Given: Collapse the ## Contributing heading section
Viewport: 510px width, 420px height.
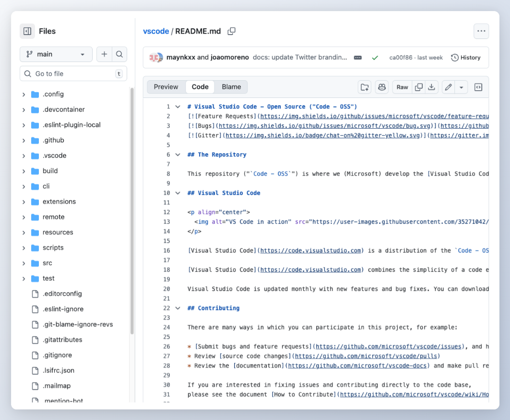Looking at the screenshot, I should [178, 308].
